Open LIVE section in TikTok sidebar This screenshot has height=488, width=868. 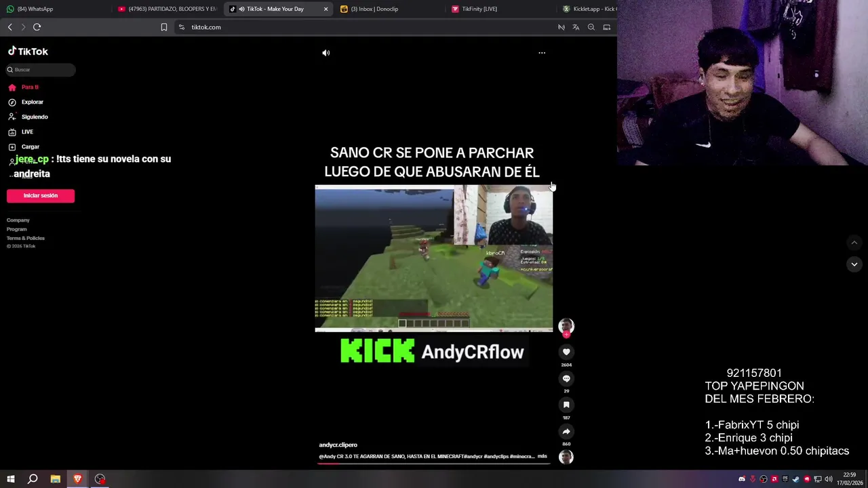27,131
